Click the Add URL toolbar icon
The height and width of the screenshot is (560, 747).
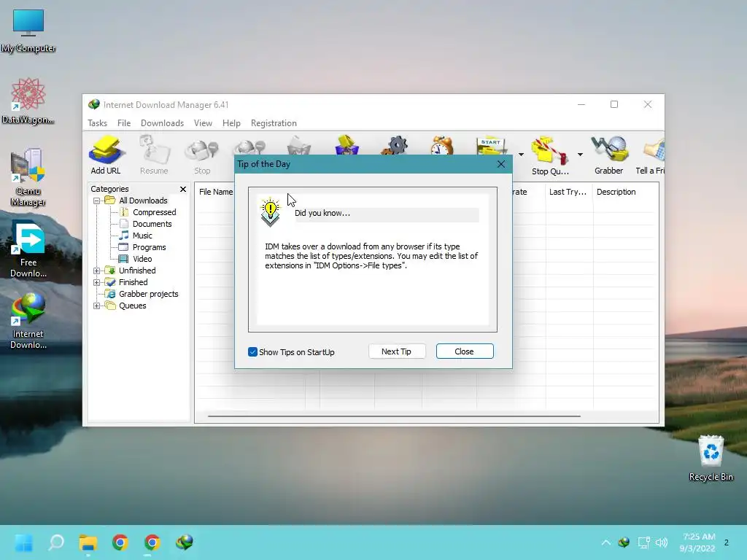coord(106,155)
